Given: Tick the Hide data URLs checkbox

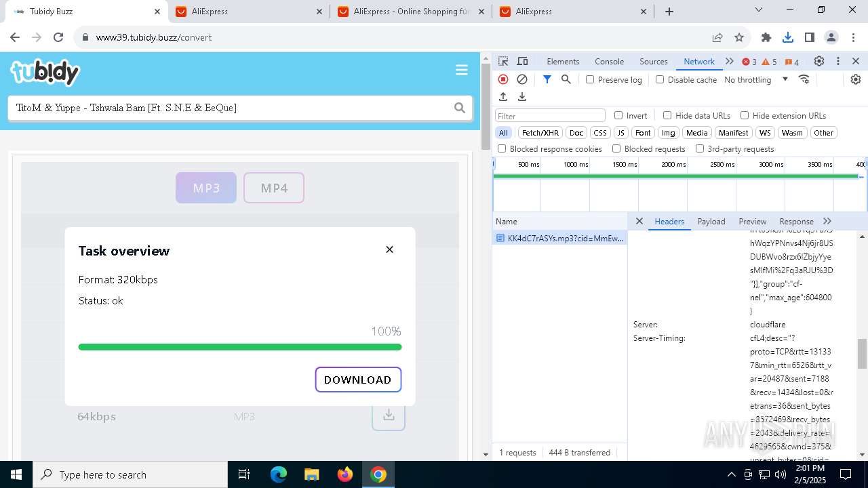Looking at the screenshot, I should click(667, 115).
